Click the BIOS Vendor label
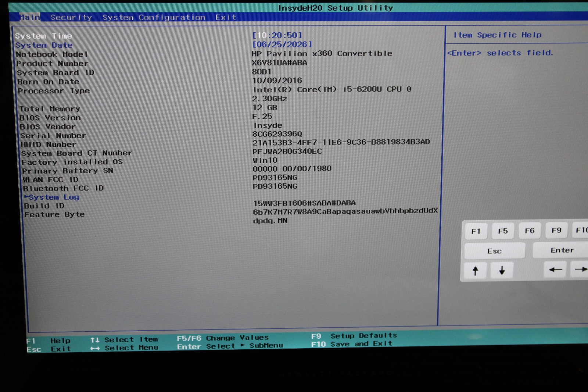 tap(47, 126)
